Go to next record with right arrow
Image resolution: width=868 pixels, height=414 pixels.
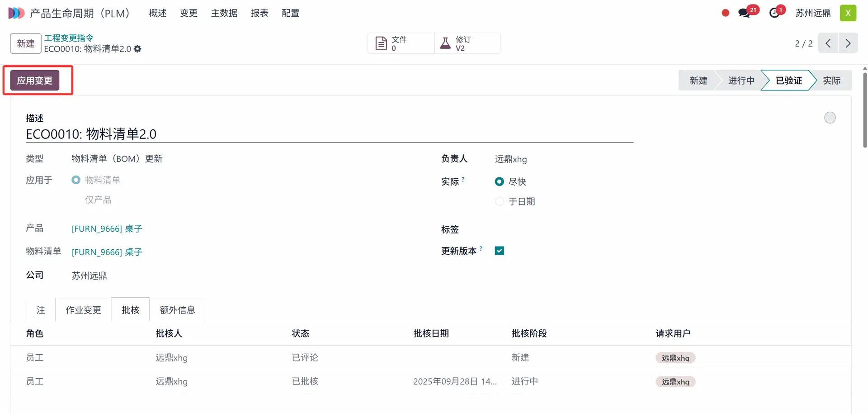pyautogui.click(x=848, y=43)
